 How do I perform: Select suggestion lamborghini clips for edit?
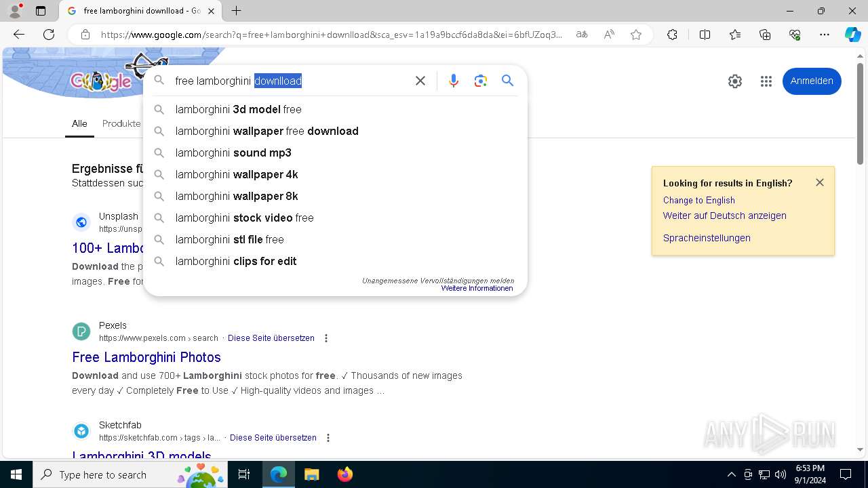(335, 261)
